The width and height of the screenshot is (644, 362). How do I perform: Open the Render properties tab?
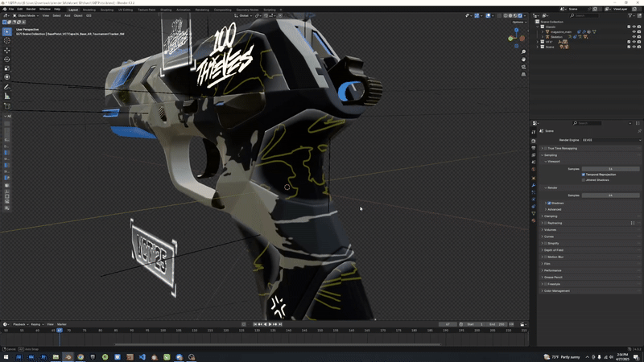(x=534, y=141)
